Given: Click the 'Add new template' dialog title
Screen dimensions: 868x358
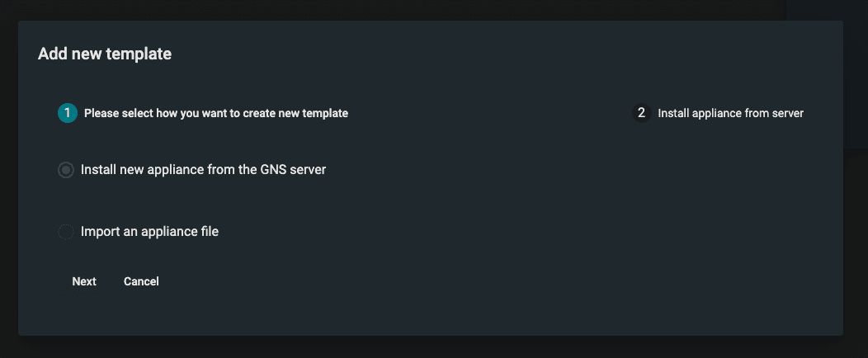Looking at the screenshot, I should (x=105, y=54).
